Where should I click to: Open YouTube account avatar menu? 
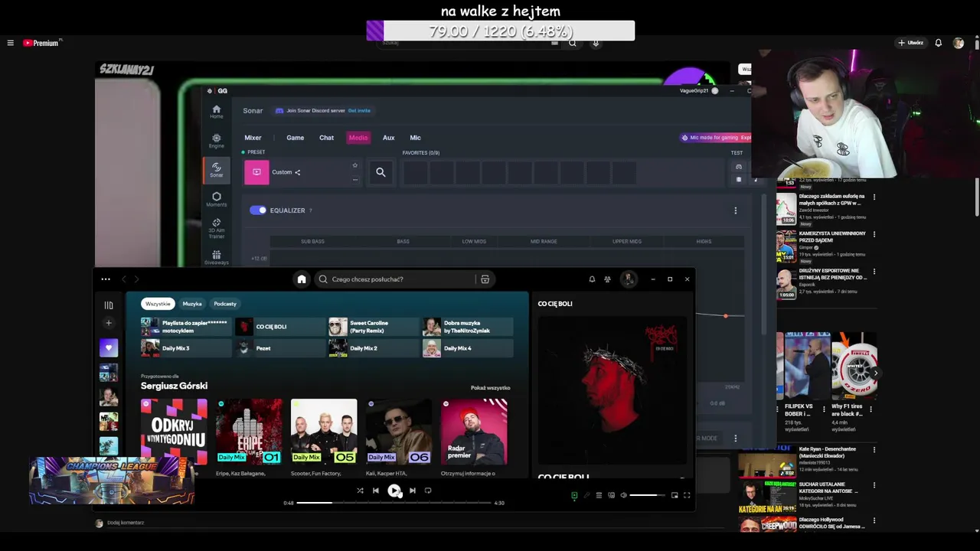[959, 43]
